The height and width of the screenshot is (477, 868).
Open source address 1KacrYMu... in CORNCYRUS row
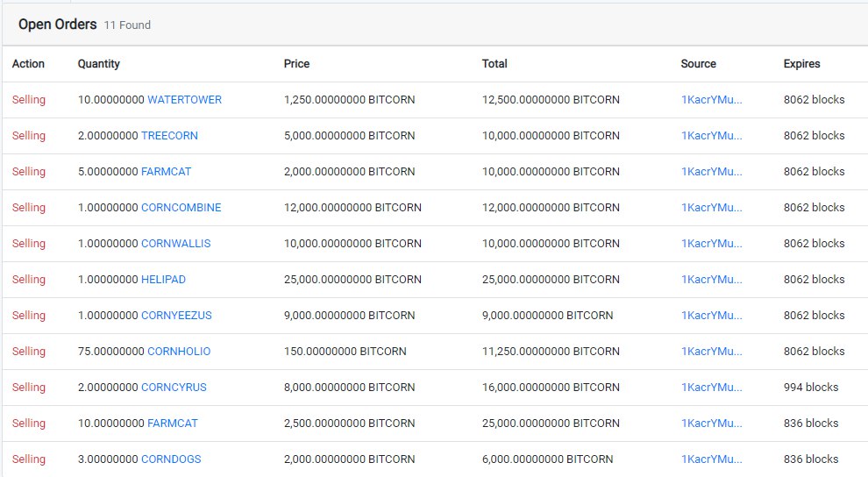point(711,388)
